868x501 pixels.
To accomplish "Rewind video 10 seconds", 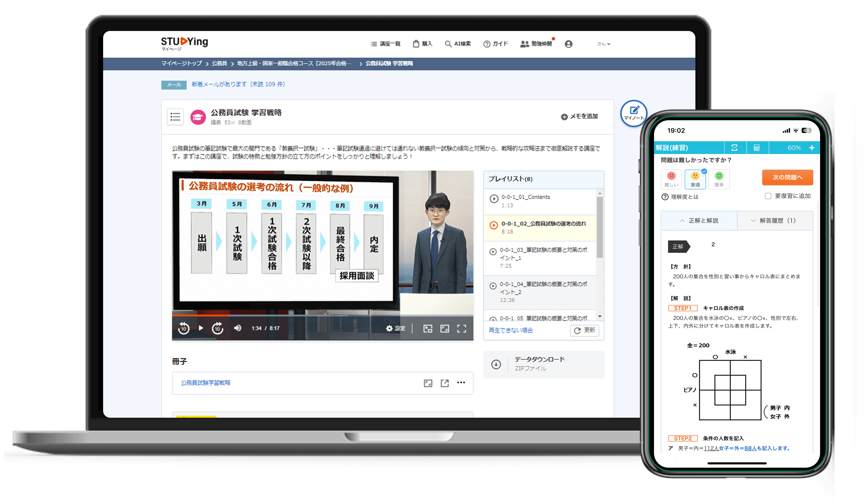I will 184,328.
